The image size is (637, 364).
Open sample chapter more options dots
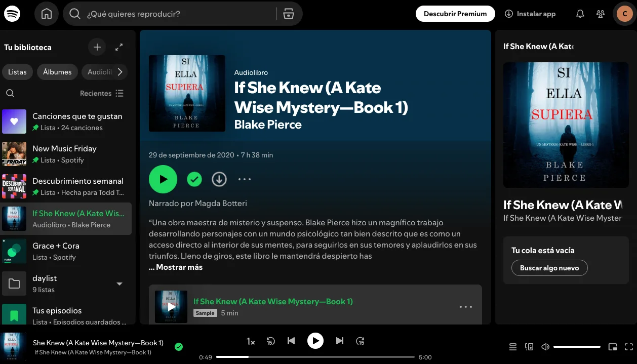466,306
